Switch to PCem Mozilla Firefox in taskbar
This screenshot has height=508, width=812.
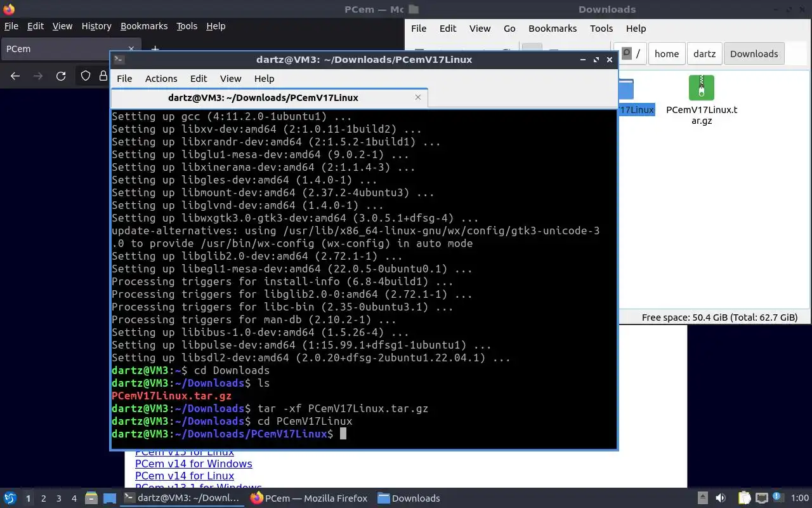[309, 498]
